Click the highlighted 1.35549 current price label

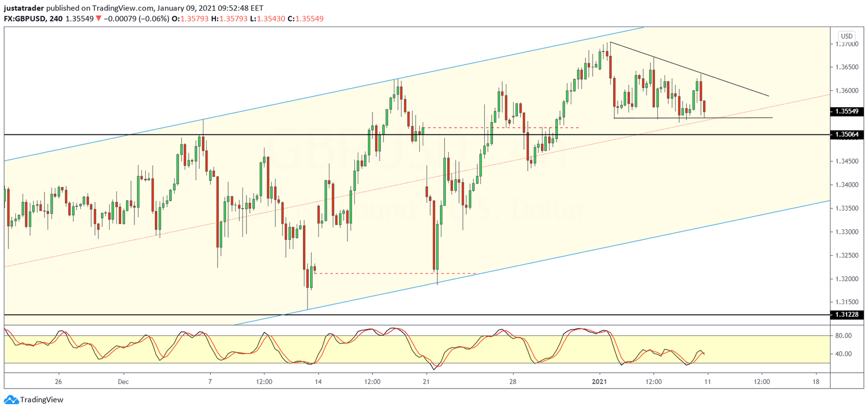[x=846, y=112]
